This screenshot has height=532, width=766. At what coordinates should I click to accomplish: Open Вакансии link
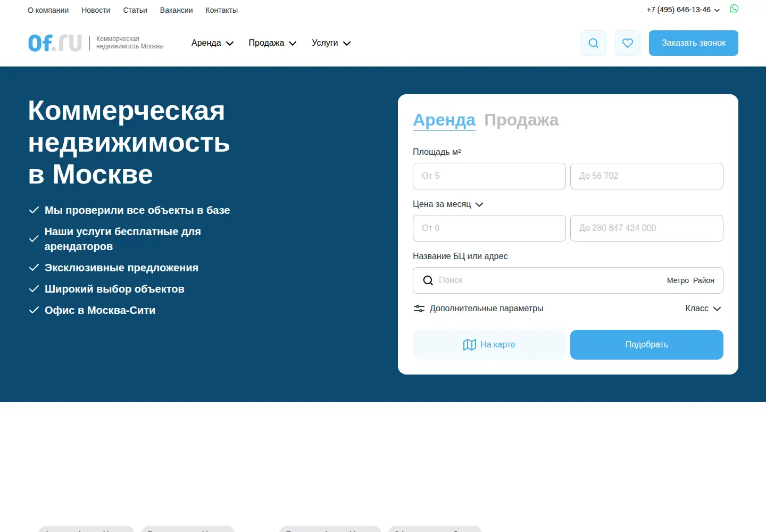click(x=176, y=10)
